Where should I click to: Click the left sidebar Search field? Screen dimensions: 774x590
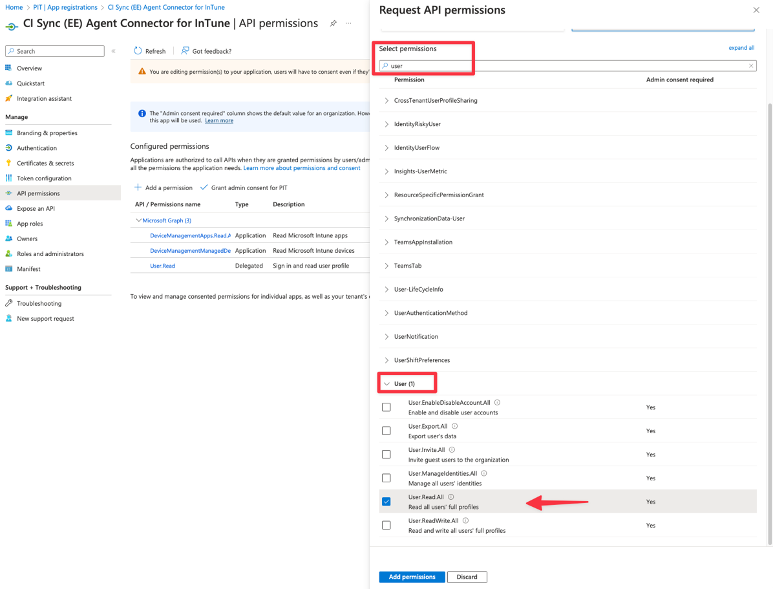pos(55,51)
